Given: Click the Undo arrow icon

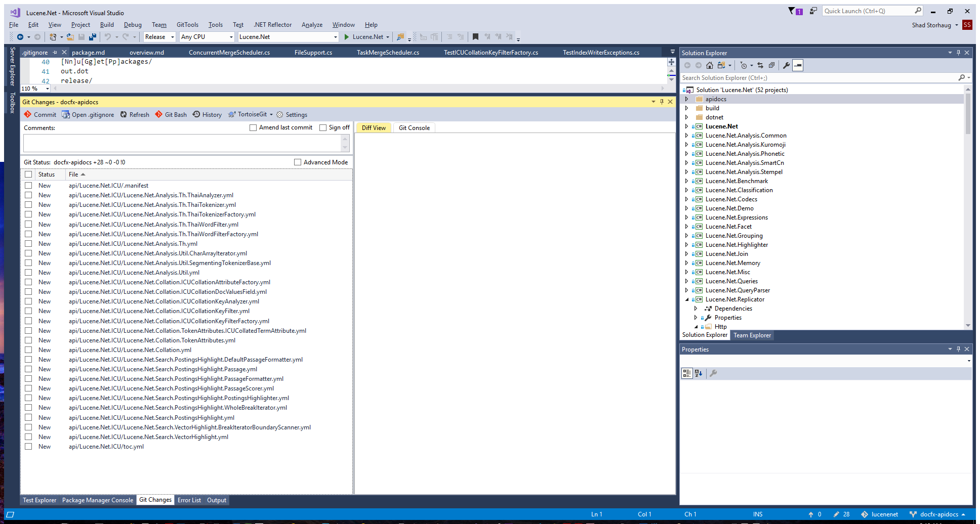Looking at the screenshot, I should pos(107,37).
